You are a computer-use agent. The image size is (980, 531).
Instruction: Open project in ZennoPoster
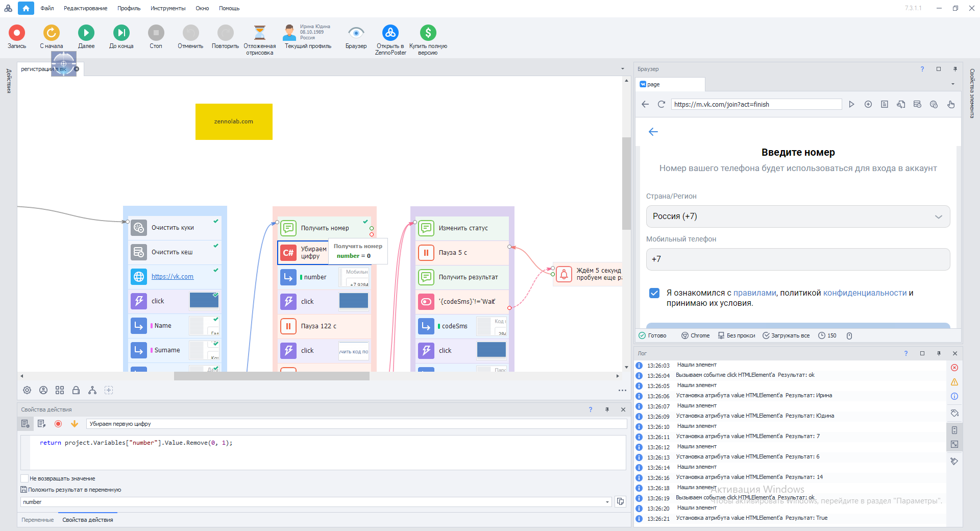[x=390, y=33]
